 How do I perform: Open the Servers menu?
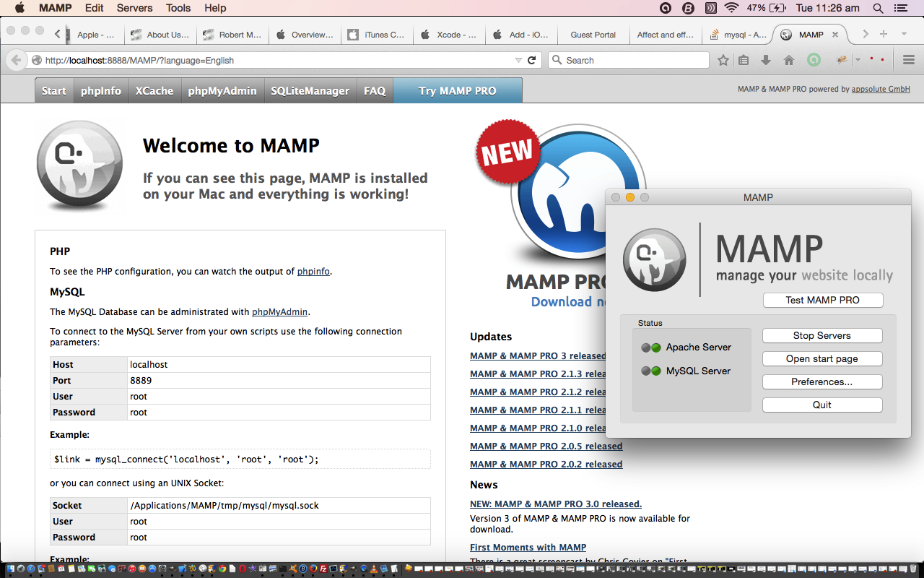pyautogui.click(x=134, y=8)
